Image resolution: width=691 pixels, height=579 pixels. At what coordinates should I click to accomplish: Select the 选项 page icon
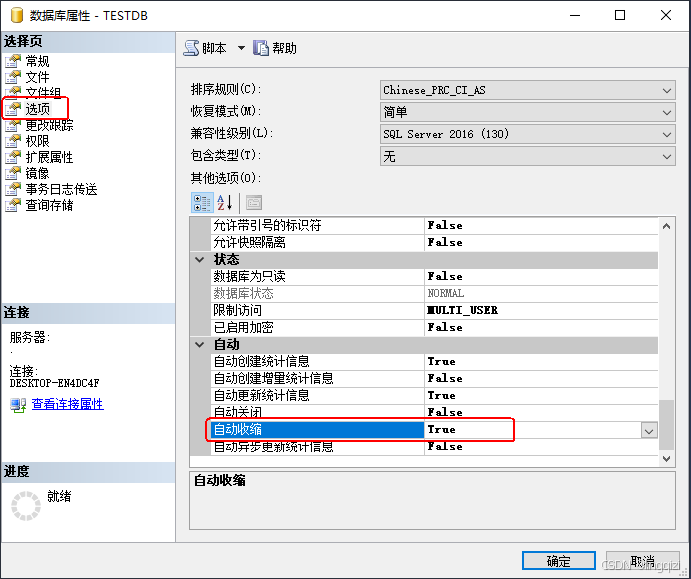click(13, 108)
